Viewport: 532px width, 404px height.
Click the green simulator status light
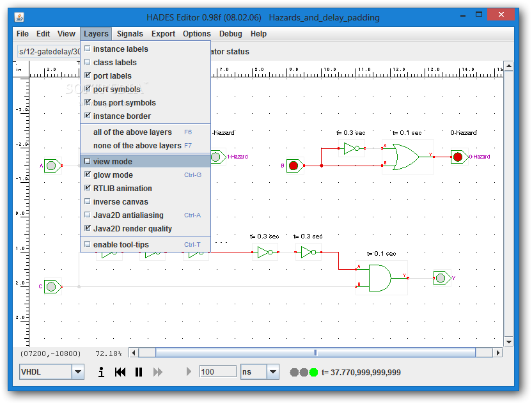pos(313,373)
